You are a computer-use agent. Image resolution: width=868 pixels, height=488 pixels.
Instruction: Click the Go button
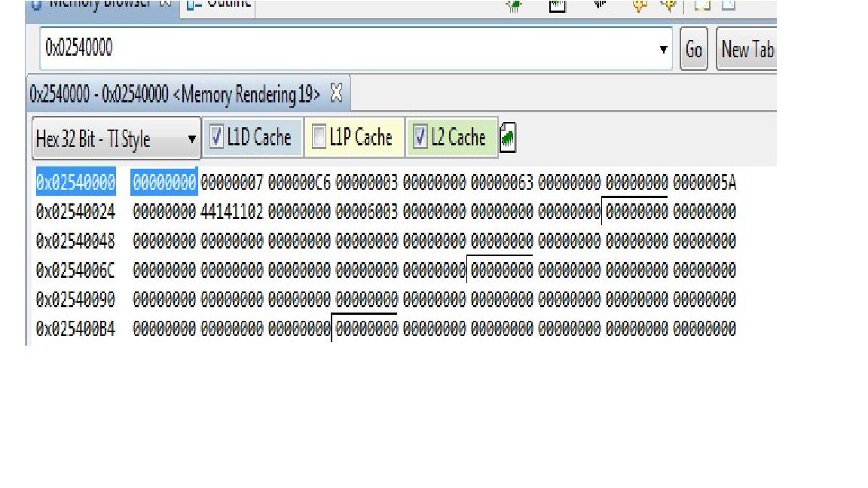click(693, 48)
